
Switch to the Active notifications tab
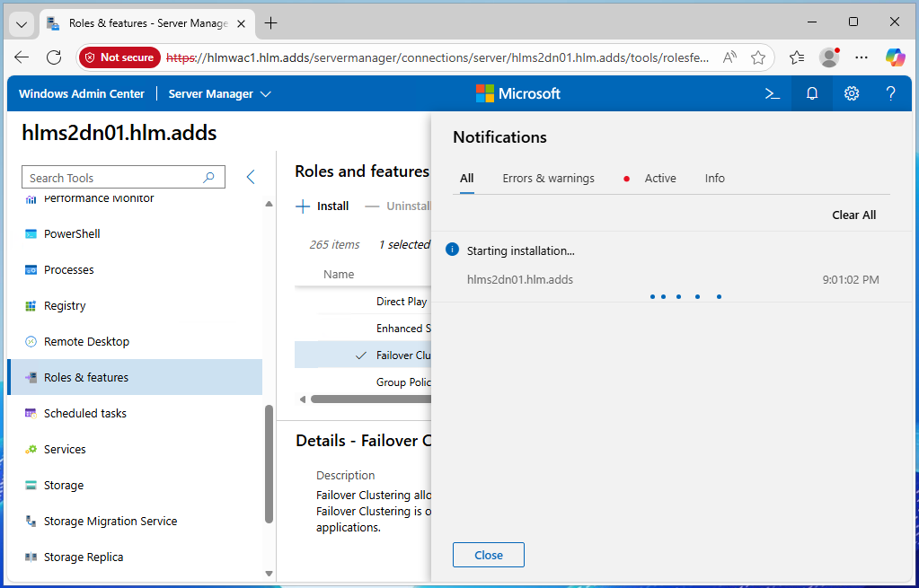click(x=659, y=178)
